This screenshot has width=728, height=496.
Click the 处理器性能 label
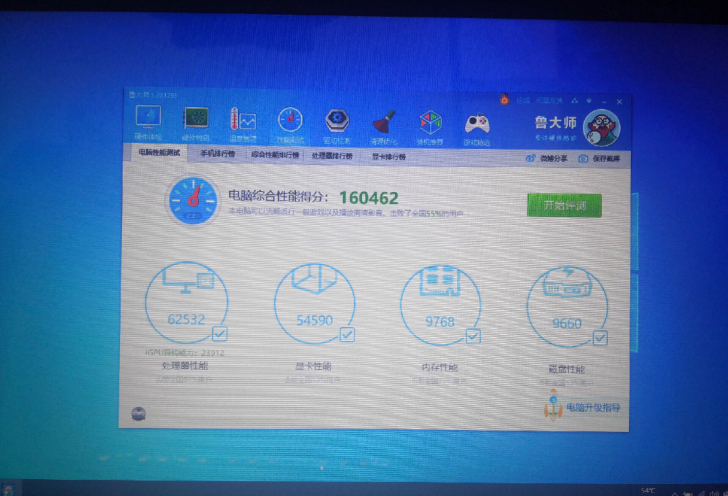(x=185, y=366)
